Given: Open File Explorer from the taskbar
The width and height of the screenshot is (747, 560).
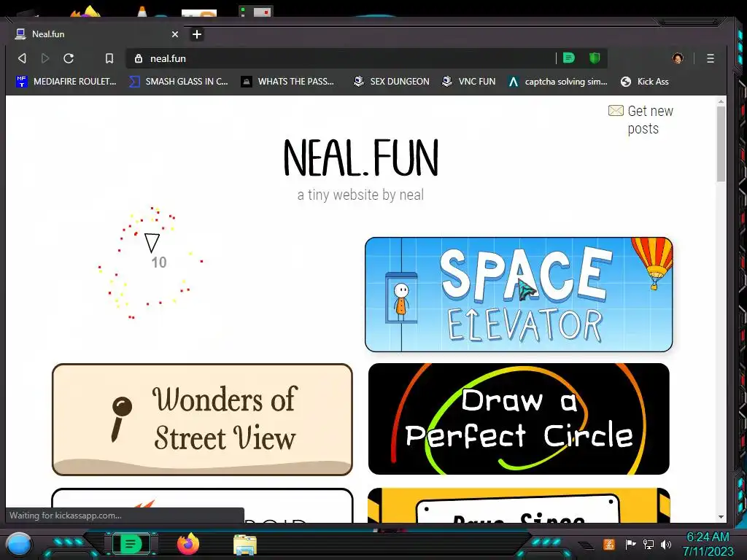Looking at the screenshot, I should click(x=245, y=544).
